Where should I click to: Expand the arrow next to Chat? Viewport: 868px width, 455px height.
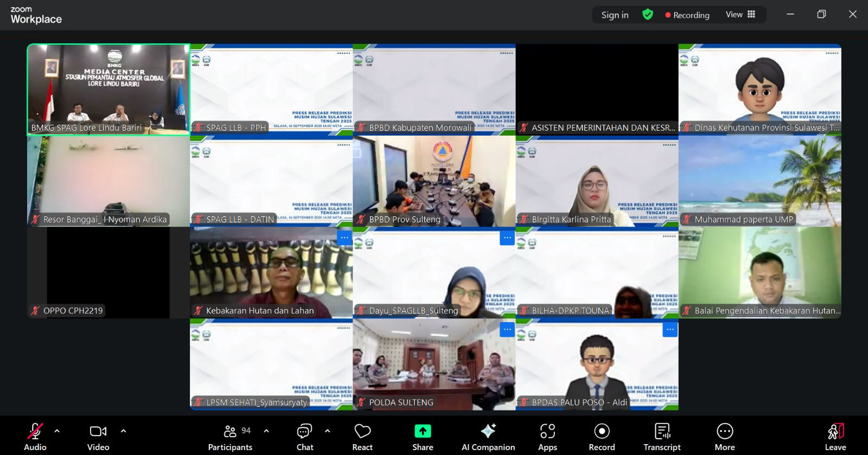pyautogui.click(x=327, y=431)
